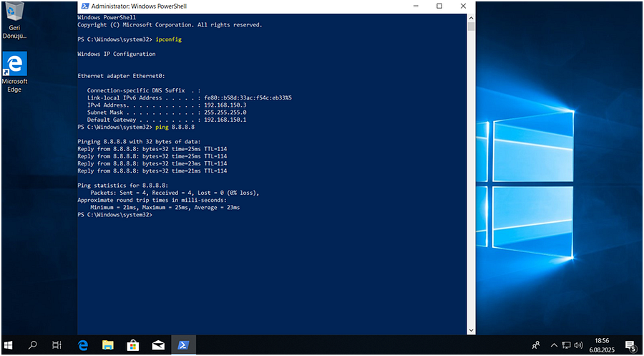This screenshot has width=644, height=356.
Task: Open taskbar Search magnifier
Action: [32, 345]
